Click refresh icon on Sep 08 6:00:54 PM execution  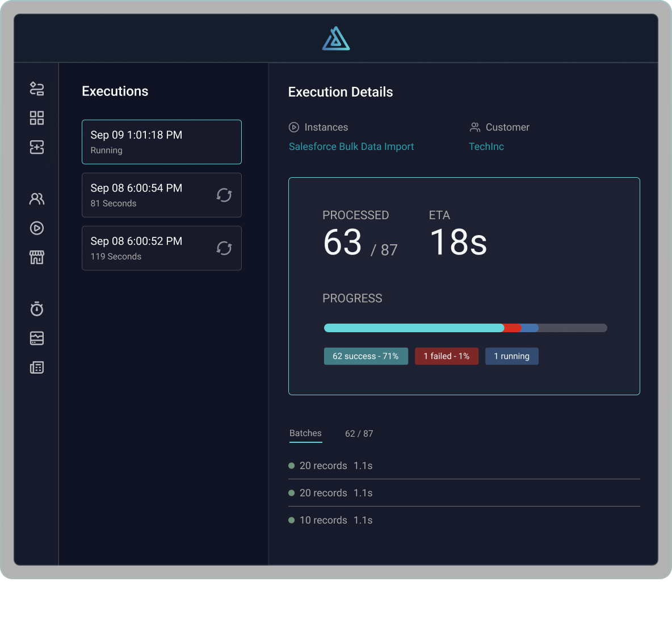tap(224, 195)
